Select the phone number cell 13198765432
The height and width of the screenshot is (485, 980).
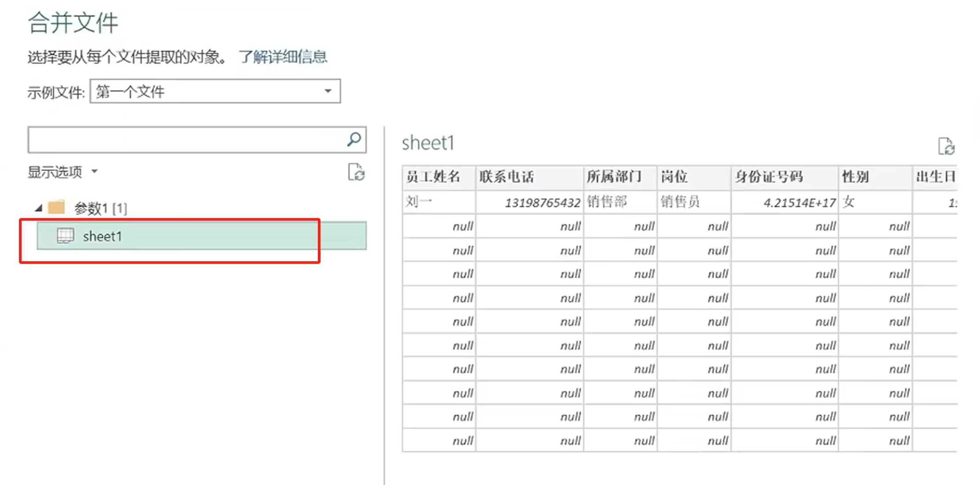tap(542, 203)
